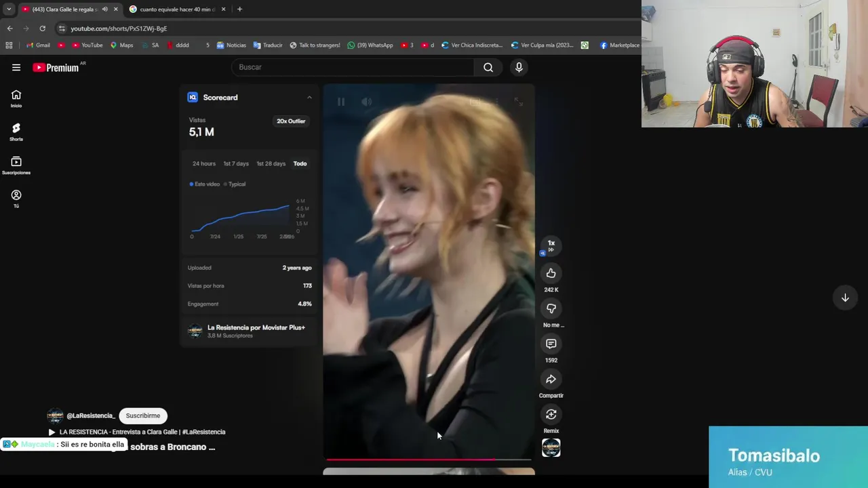Open the YouTube bookmark
Viewport: 868px width, 488px height.
[x=86, y=45]
